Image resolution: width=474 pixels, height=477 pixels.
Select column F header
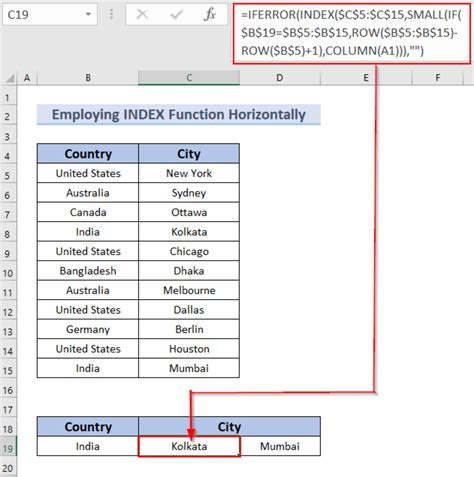[438, 78]
